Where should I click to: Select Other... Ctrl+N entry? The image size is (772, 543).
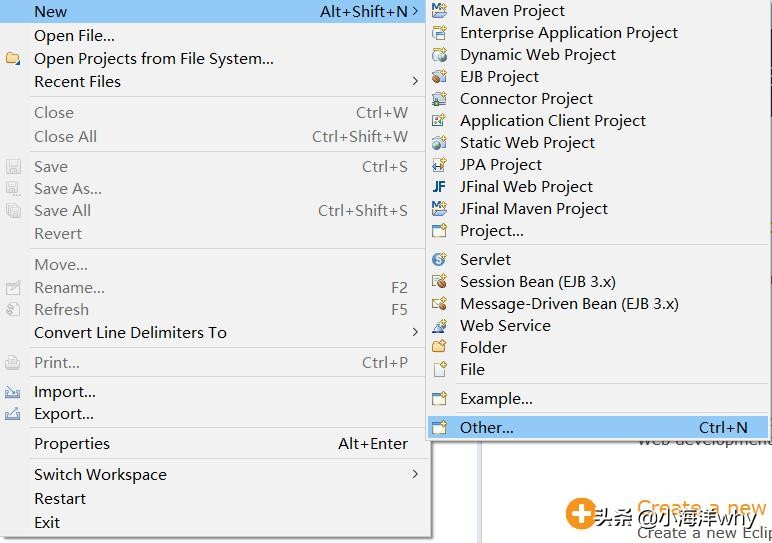click(x=598, y=427)
